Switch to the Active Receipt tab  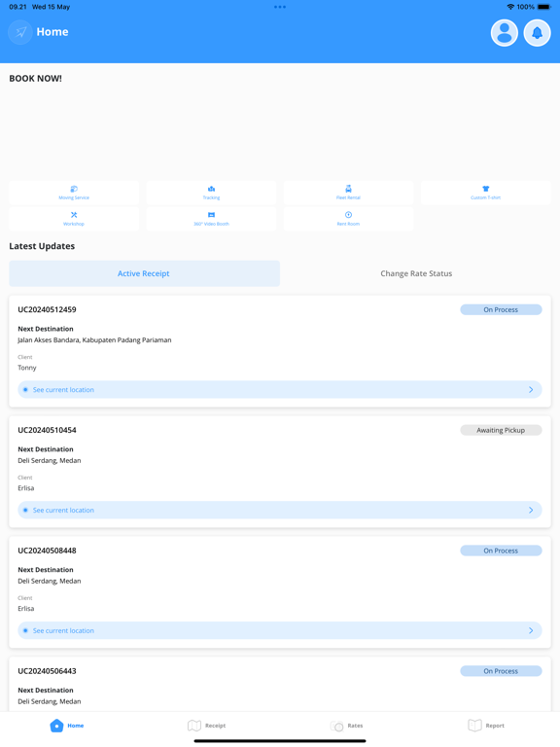coord(144,273)
